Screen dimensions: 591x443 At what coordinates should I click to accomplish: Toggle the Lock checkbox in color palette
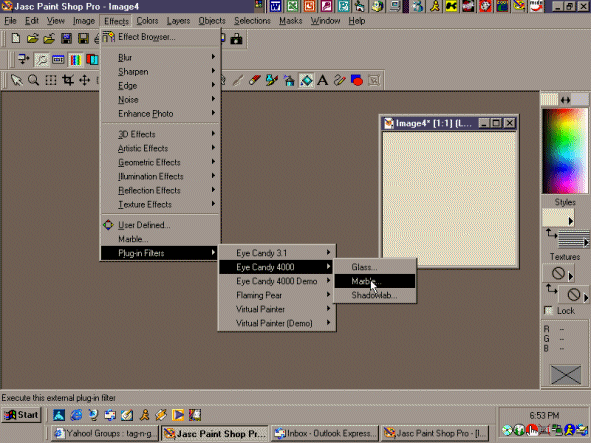tap(548, 311)
